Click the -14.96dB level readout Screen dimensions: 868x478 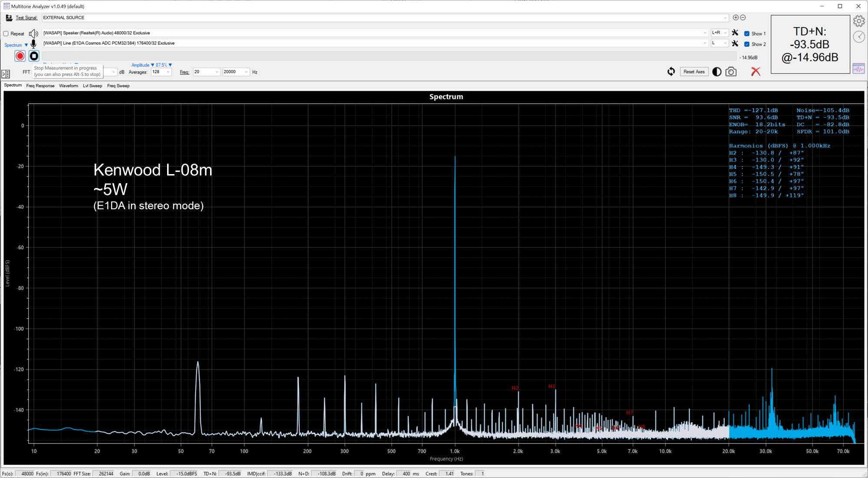[749, 57]
